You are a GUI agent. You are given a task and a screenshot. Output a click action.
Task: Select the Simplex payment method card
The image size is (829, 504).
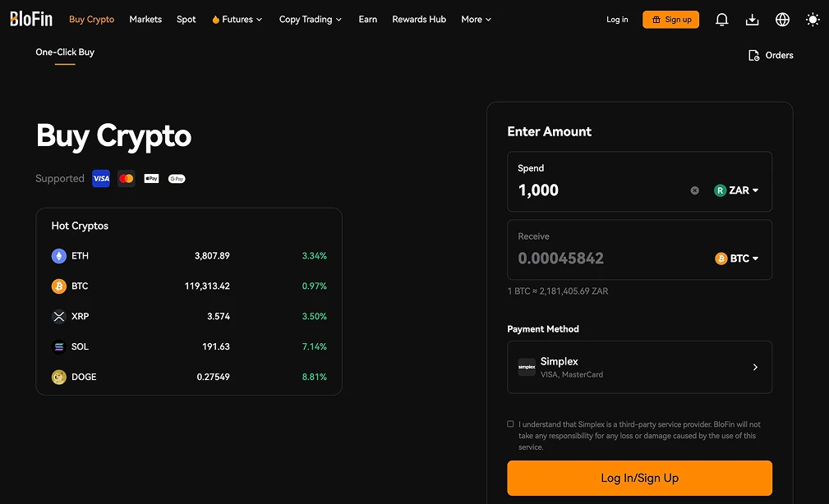(x=639, y=367)
